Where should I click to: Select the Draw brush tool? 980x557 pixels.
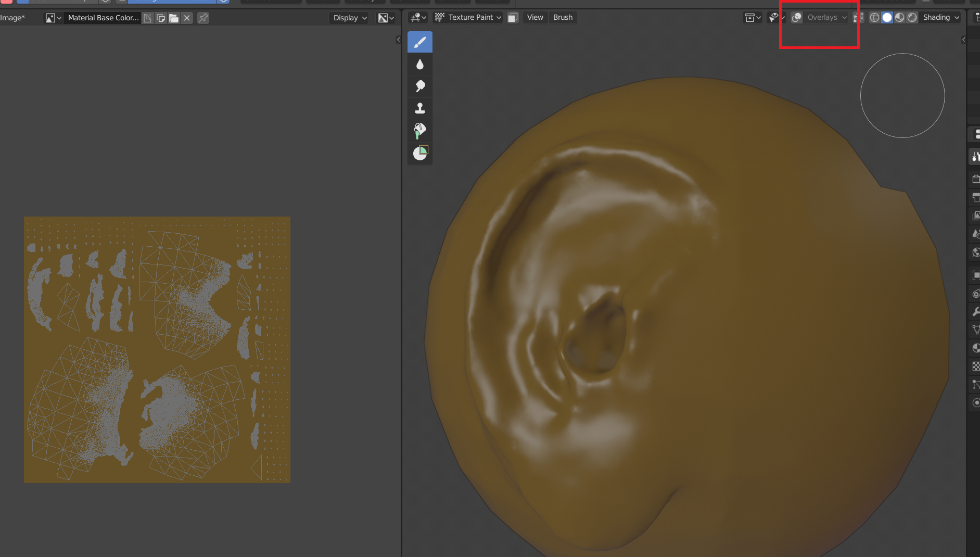pos(420,42)
